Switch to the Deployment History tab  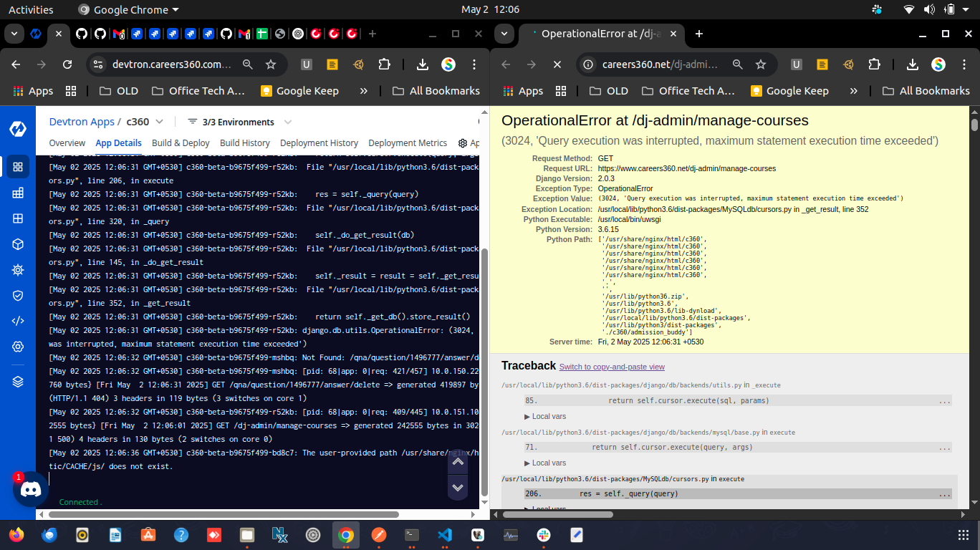(x=319, y=143)
